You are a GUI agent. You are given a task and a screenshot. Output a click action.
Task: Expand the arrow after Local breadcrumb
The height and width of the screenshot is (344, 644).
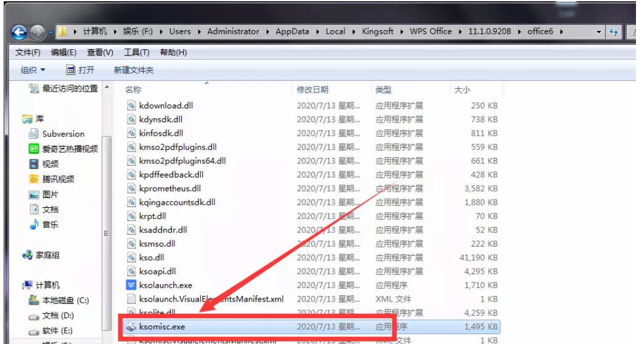[353, 31]
